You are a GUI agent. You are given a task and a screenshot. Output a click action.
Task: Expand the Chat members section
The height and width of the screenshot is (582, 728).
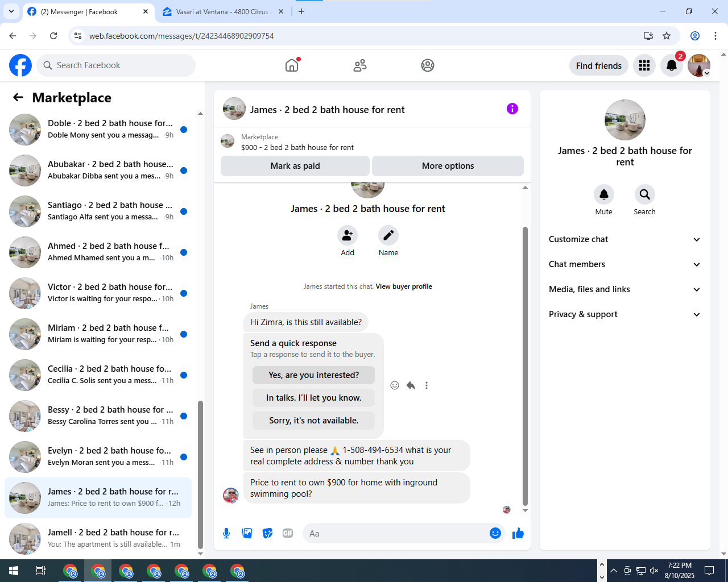625,264
